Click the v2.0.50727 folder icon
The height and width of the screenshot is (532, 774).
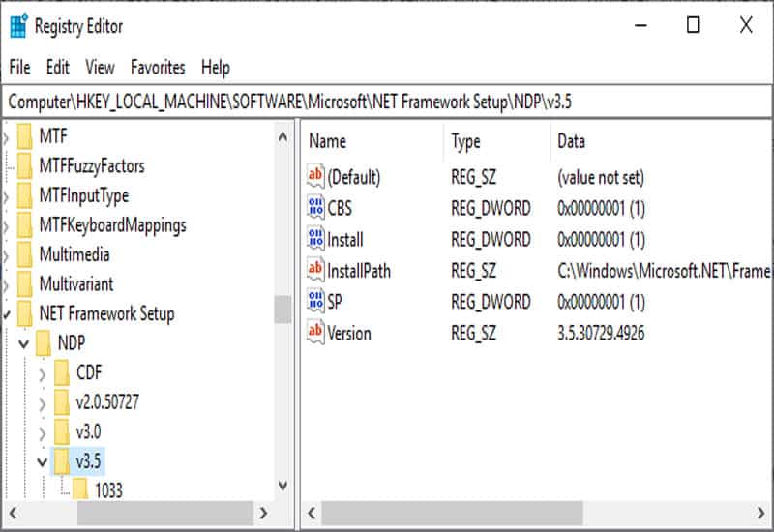62,401
